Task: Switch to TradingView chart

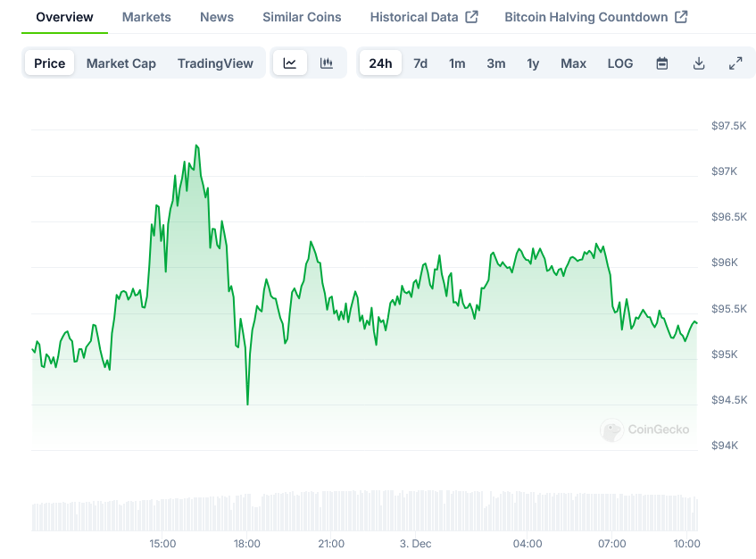Action: point(215,63)
